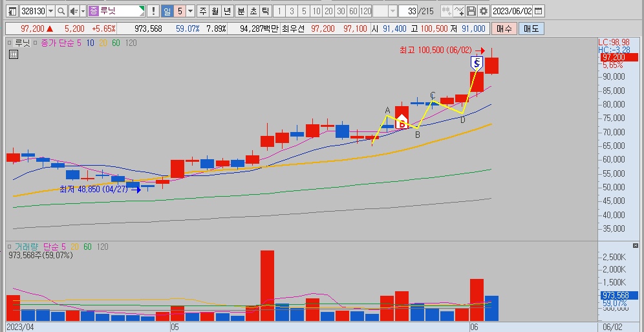Click the save chart floppy disk icon

pyautogui.click(x=472, y=11)
